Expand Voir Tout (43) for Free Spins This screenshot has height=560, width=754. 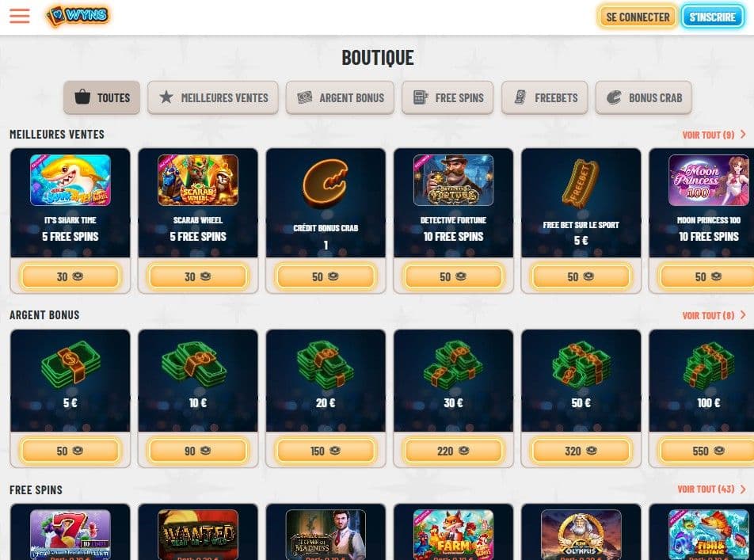[711, 490]
